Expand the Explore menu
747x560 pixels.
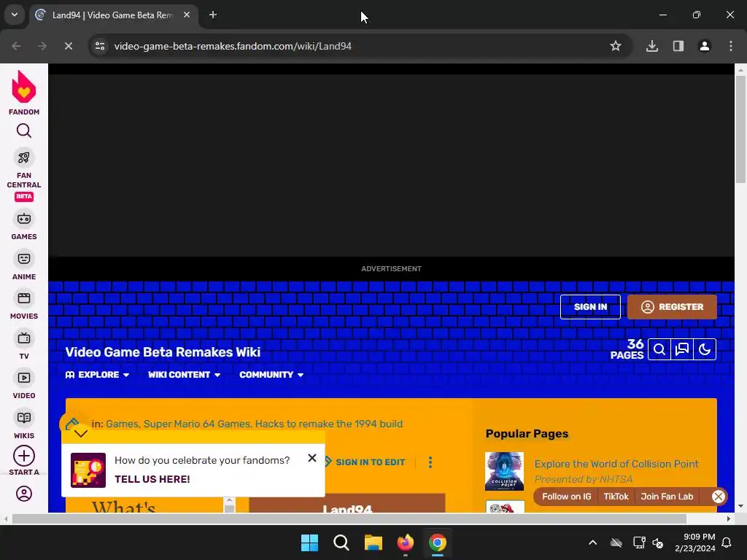[97, 375]
